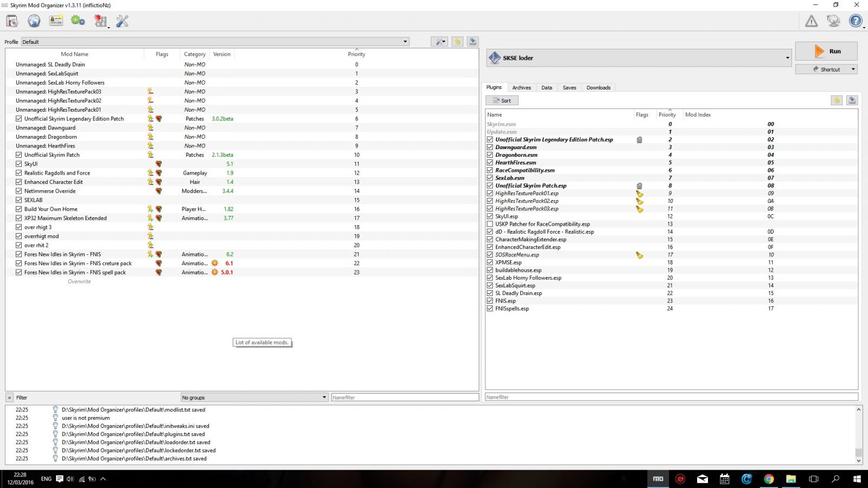Select Unmanaged: SexLab Horny Followers row
Image resolution: width=868 pixels, height=488 pixels.
[241, 82]
